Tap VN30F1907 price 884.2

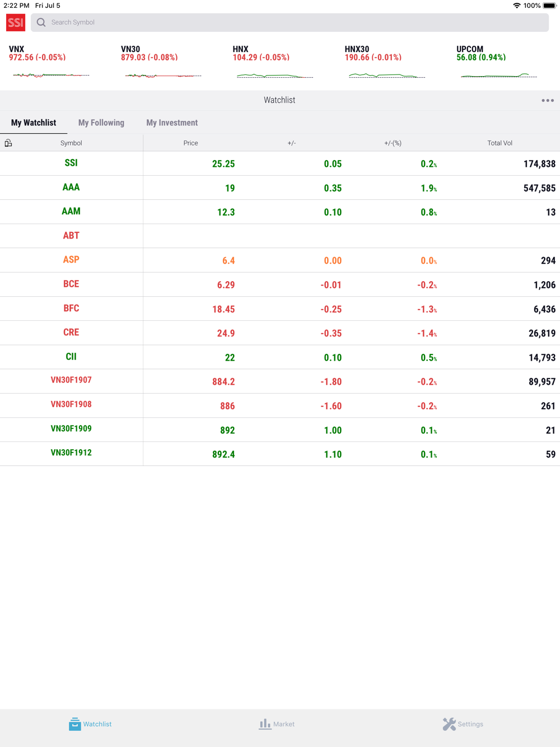pyautogui.click(x=223, y=382)
